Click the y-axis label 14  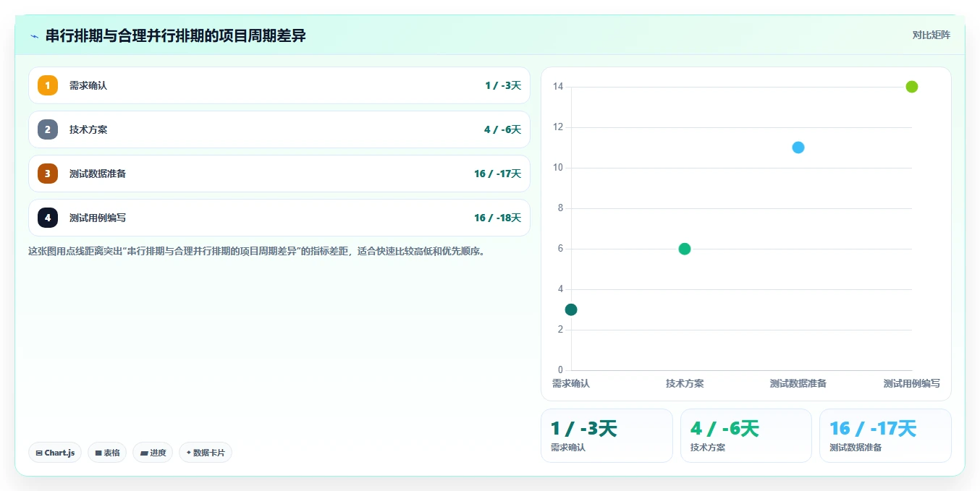(x=558, y=87)
